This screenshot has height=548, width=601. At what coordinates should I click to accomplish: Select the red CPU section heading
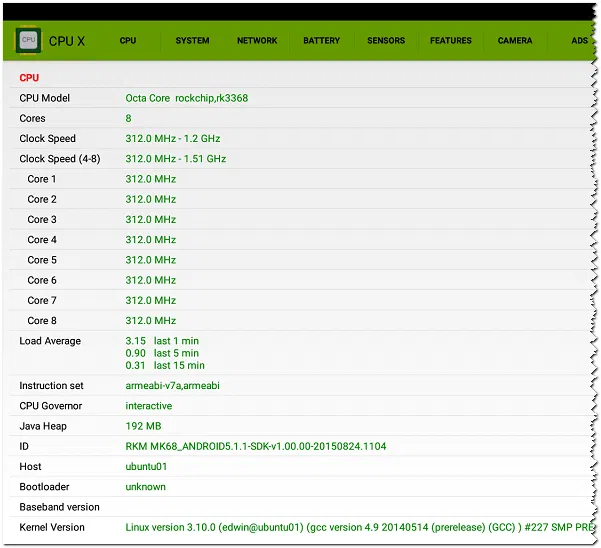(29, 78)
